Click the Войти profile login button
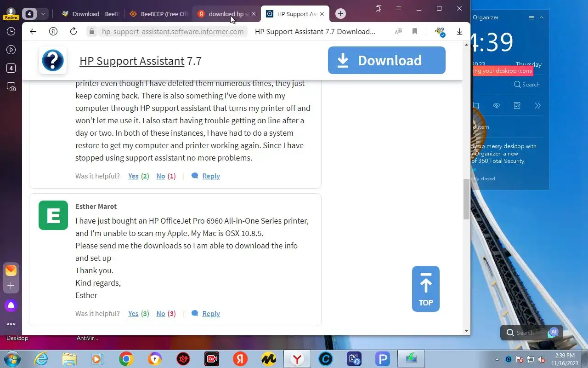588x368 pixels. pos(11,14)
